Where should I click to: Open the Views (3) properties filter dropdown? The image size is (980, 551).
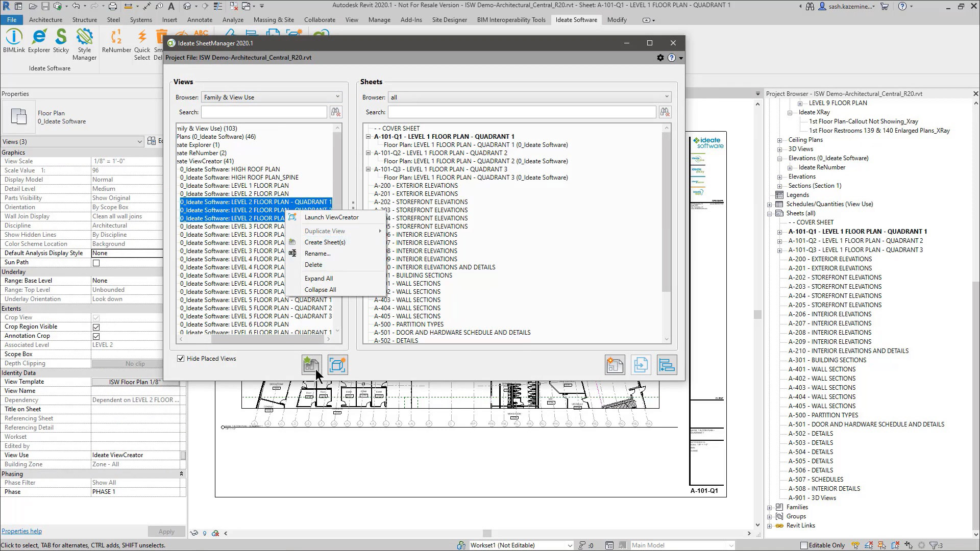72,141
